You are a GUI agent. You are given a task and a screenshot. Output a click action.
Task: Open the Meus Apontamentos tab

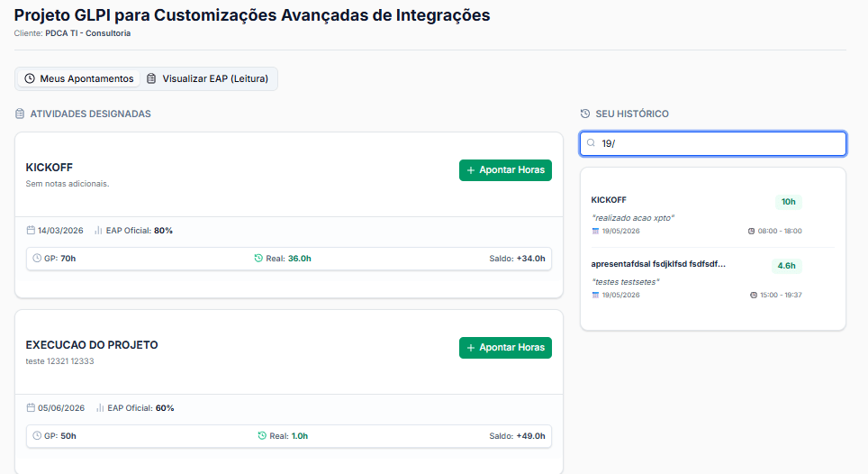(x=78, y=78)
